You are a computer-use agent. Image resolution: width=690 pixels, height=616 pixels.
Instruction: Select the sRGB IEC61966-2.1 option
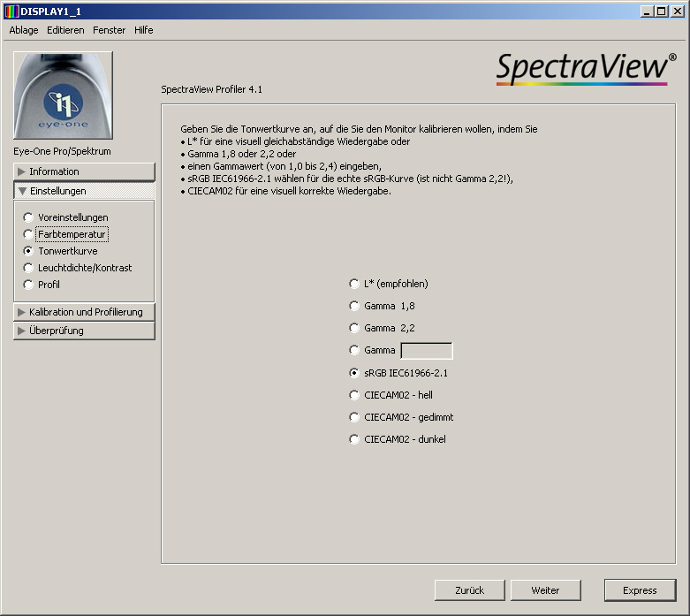[353, 373]
